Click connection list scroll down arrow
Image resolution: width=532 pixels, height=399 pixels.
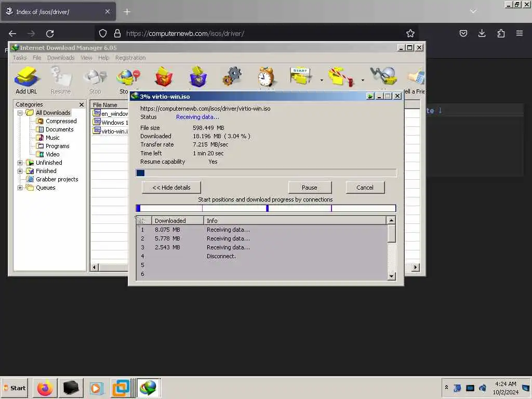pos(391,276)
